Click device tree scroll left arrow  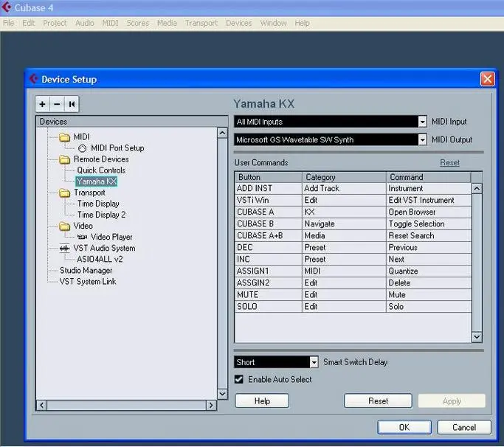(42, 405)
